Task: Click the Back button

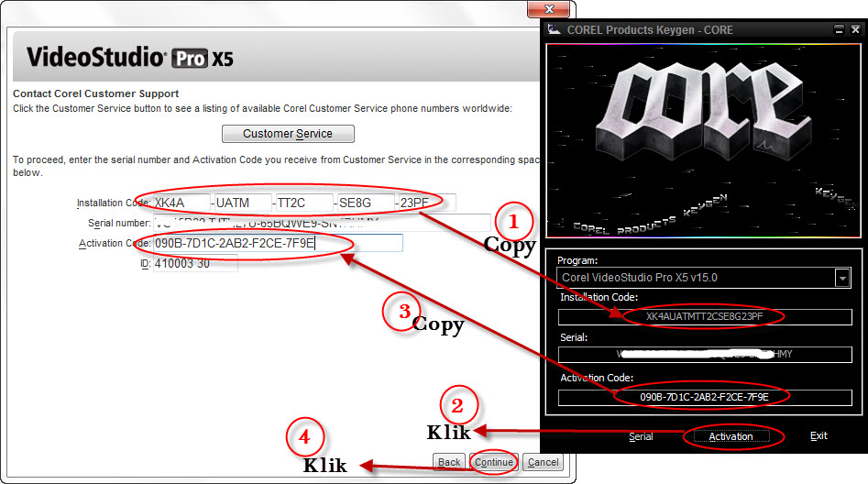Action: coord(449,462)
